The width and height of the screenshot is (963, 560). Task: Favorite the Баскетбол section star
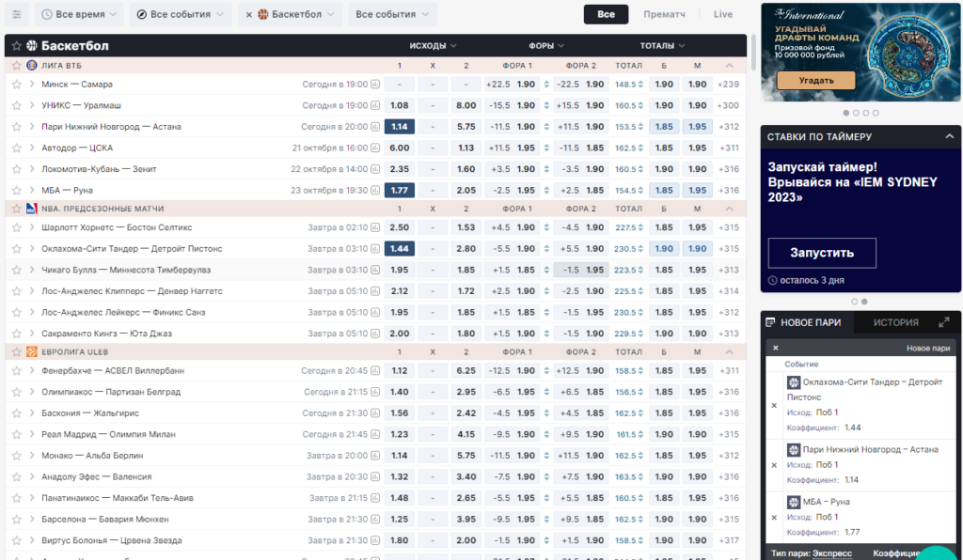click(17, 46)
